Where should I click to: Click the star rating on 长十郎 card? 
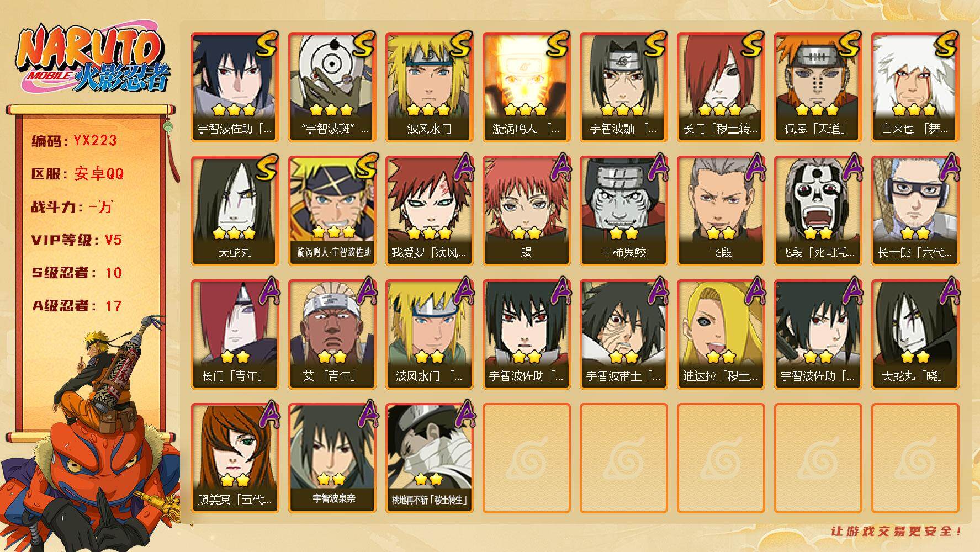point(915,232)
